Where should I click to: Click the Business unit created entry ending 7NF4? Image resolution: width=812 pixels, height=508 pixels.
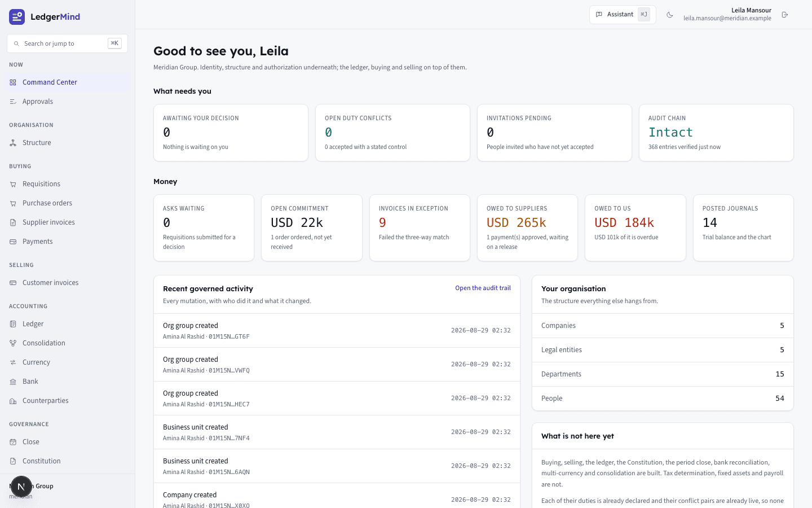coord(337,432)
